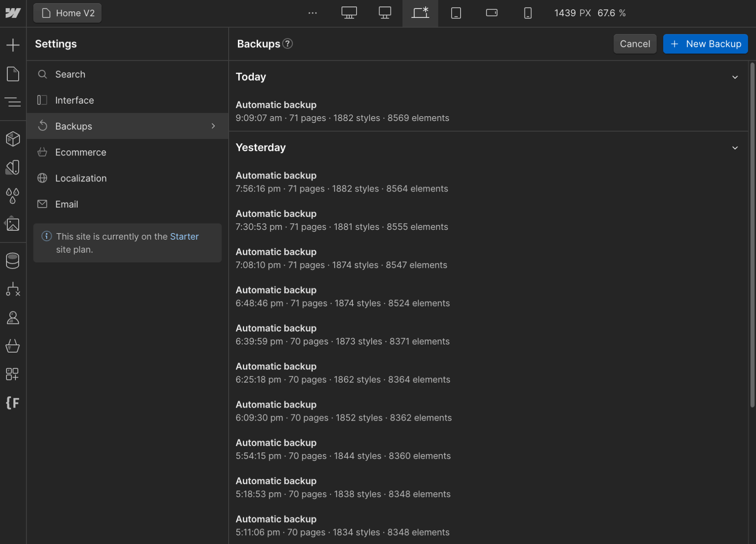Open the breakpoints overflow menu
The width and height of the screenshot is (756, 544).
(x=312, y=13)
